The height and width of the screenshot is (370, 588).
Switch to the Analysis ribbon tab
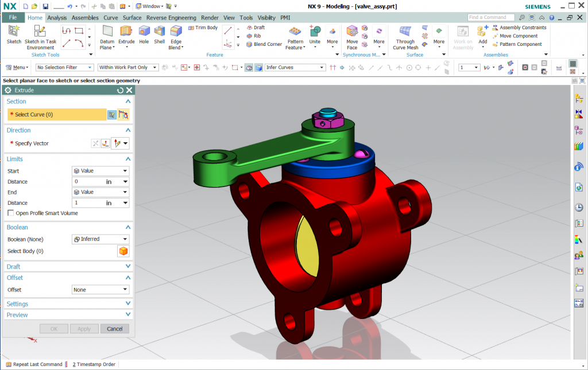(x=57, y=18)
